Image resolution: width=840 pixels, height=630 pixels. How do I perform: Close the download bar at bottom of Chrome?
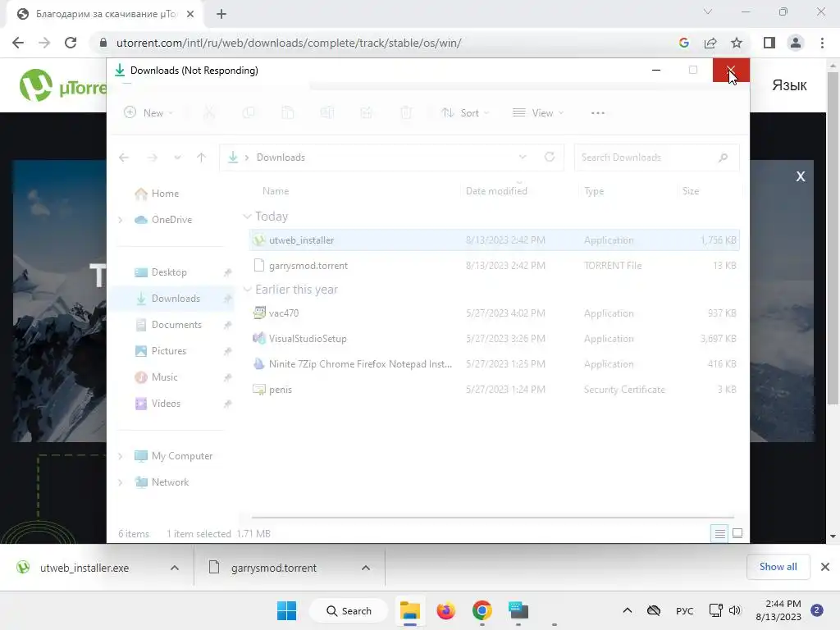pyautogui.click(x=825, y=567)
